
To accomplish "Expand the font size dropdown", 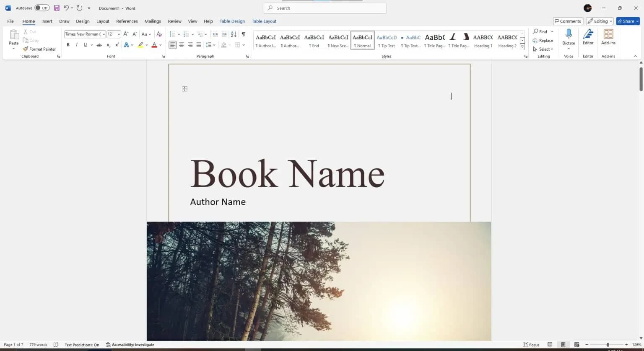I will tap(119, 34).
